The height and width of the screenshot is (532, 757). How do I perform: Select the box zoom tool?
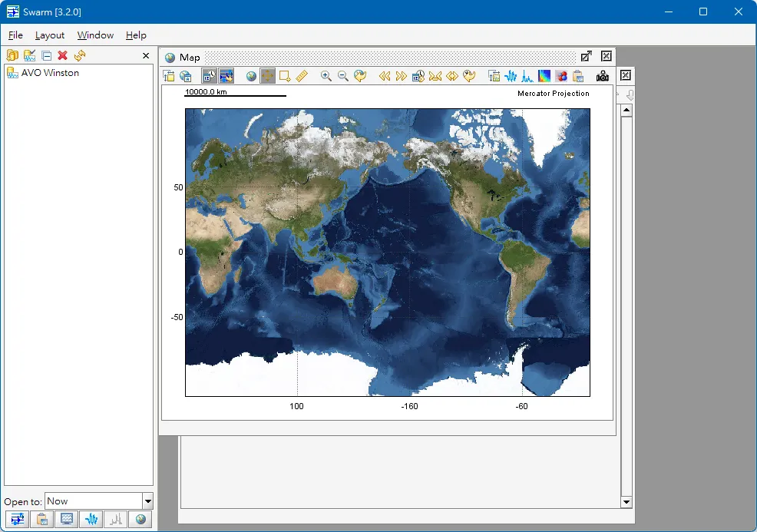coord(285,76)
